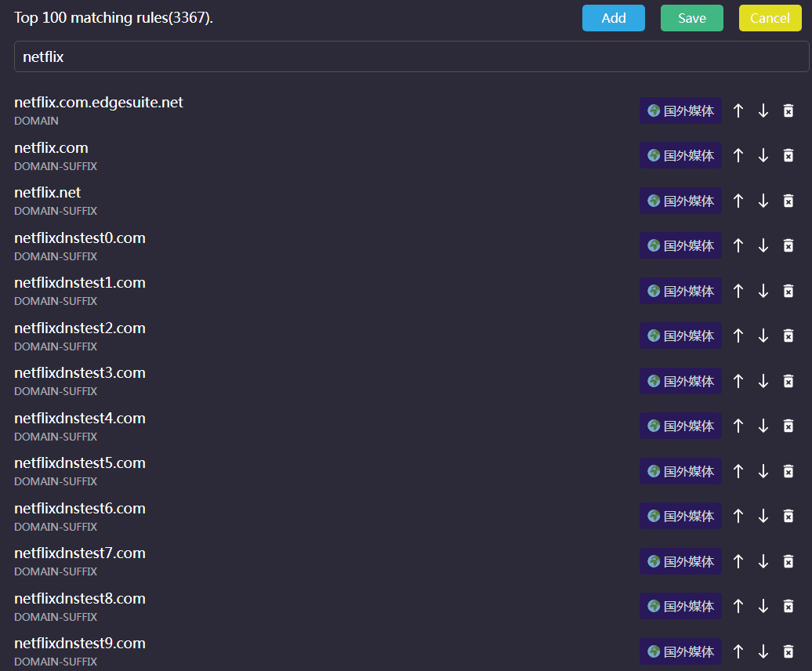812x671 pixels.
Task: Move netflixdnstest6.com rule down
Action: [x=763, y=516]
